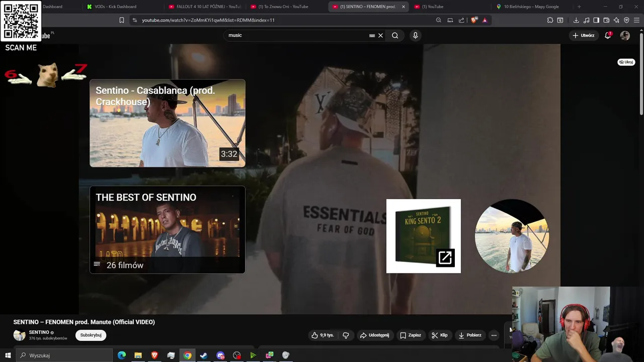Dislike the video with thumbs down
The image size is (644, 362).
[346, 335]
